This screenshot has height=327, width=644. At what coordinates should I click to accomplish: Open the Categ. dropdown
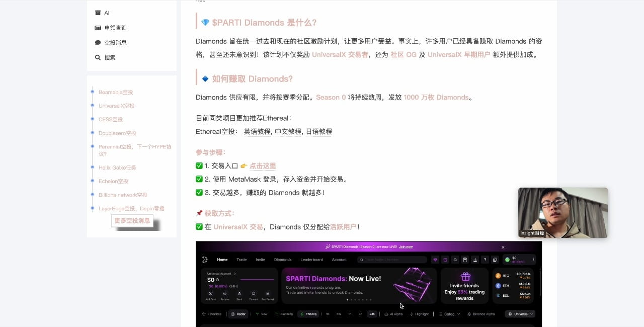450,314
